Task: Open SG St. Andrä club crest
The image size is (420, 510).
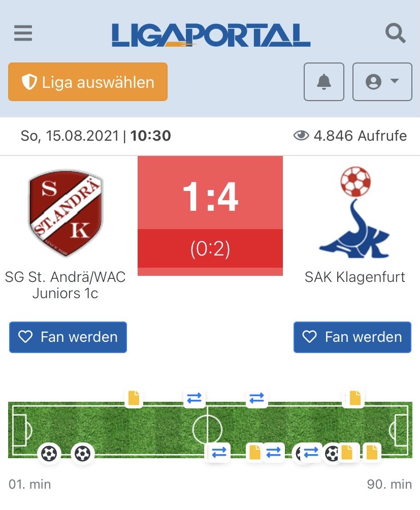Action: (66, 213)
